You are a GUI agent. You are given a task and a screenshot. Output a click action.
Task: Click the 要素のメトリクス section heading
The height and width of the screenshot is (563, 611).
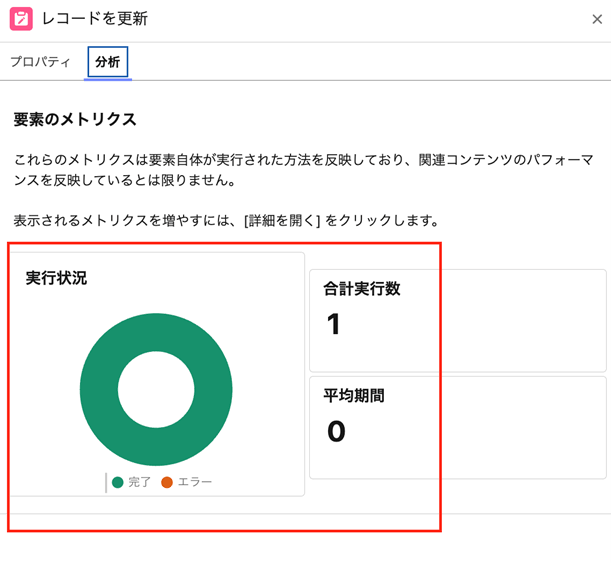coord(75,120)
